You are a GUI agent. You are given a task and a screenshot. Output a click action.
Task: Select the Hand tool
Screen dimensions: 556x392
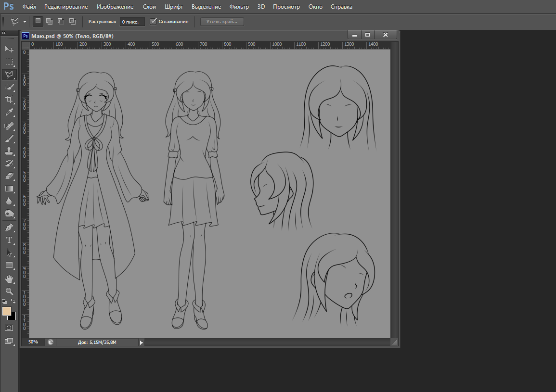pyautogui.click(x=9, y=279)
